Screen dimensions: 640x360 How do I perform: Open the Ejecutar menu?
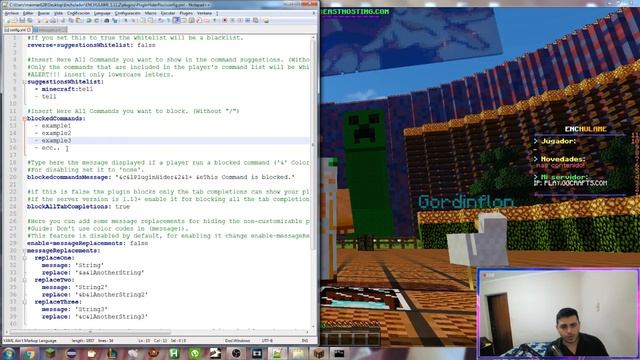point(168,13)
